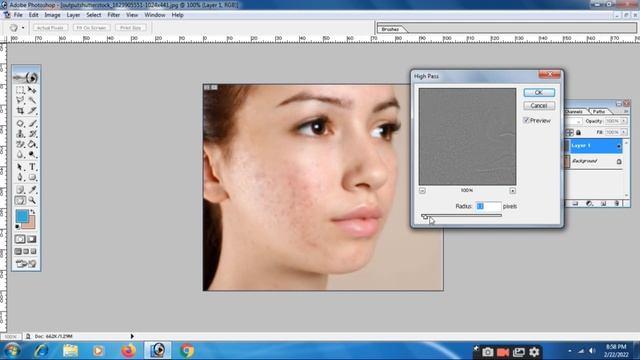Reset to default colors icon

tap(18, 227)
